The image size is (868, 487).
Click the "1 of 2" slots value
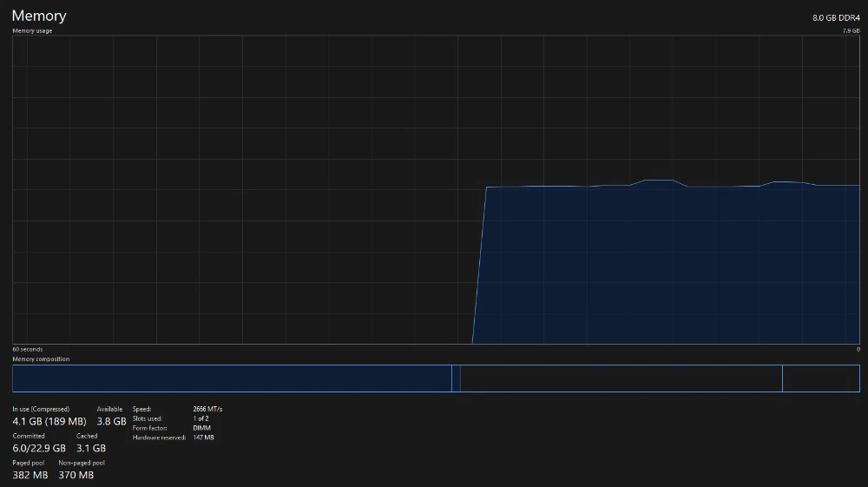pyautogui.click(x=201, y=418)
